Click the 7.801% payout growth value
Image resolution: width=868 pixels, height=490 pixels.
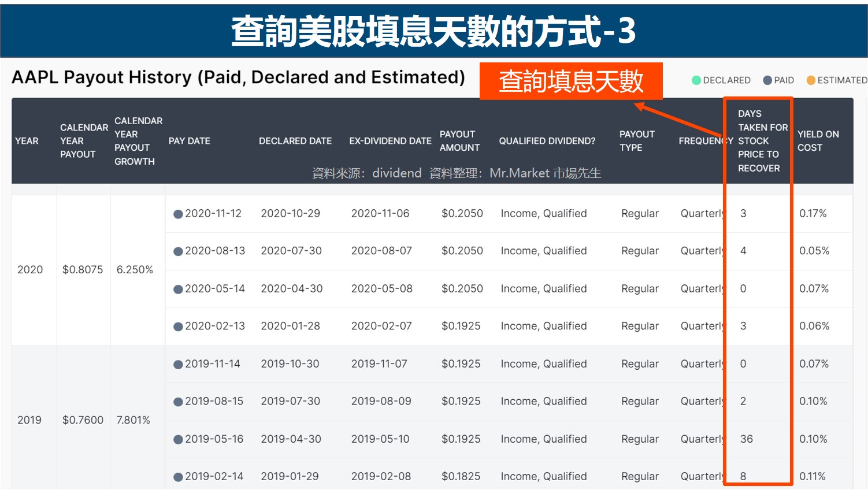(x=133, y=420)
